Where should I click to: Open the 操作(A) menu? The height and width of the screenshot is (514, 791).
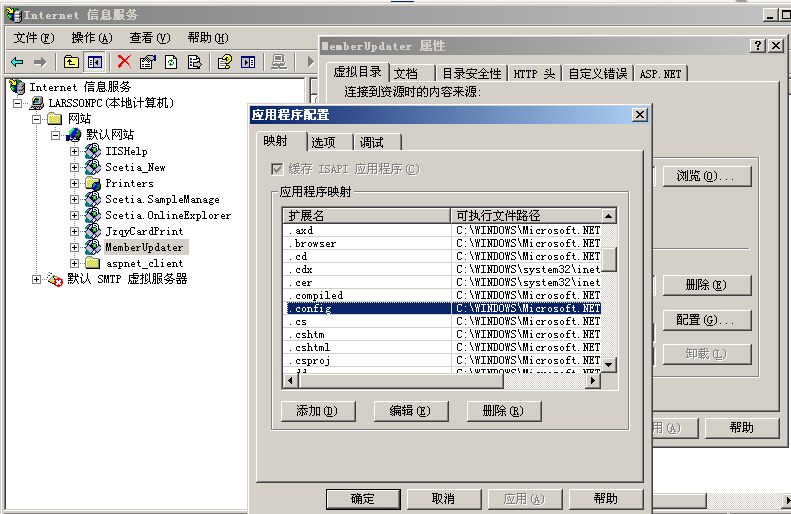pyautogui.click(x=91, y=38)
